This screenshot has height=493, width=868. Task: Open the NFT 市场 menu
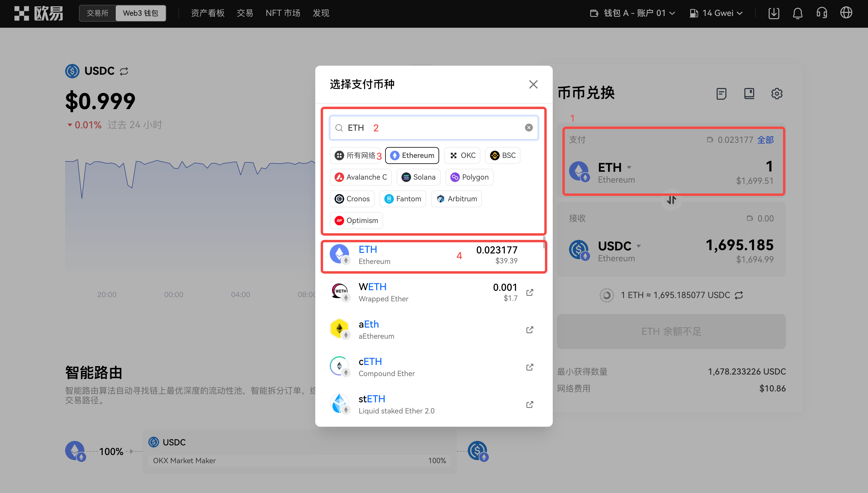point(283,13)
